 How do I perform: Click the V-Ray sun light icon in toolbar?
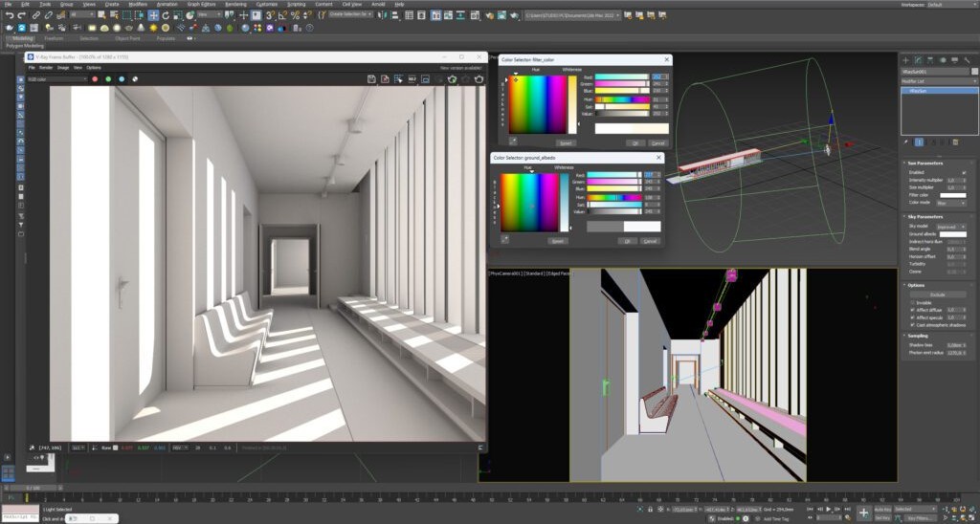point(153,28)
